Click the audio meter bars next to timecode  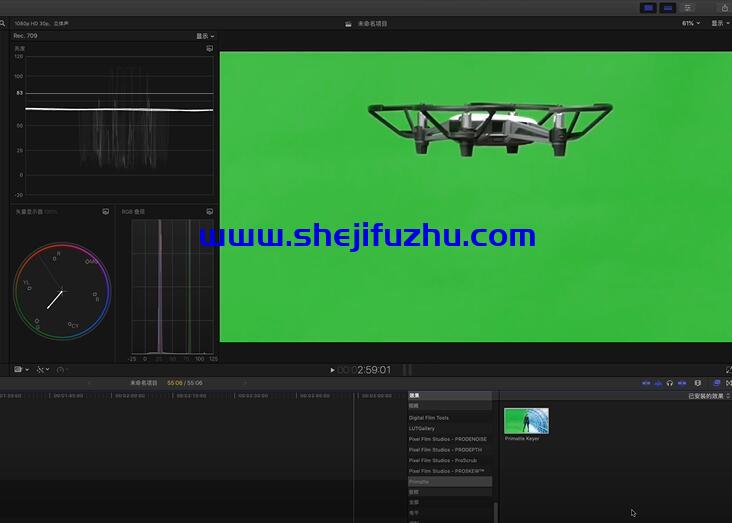[407, 370]
